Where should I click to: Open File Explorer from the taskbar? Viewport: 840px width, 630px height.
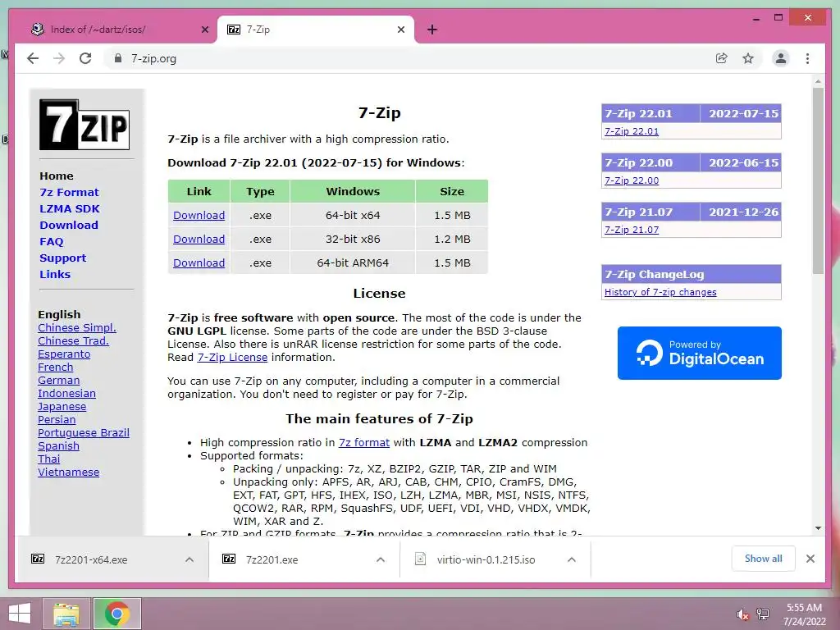tap(66, 614)
